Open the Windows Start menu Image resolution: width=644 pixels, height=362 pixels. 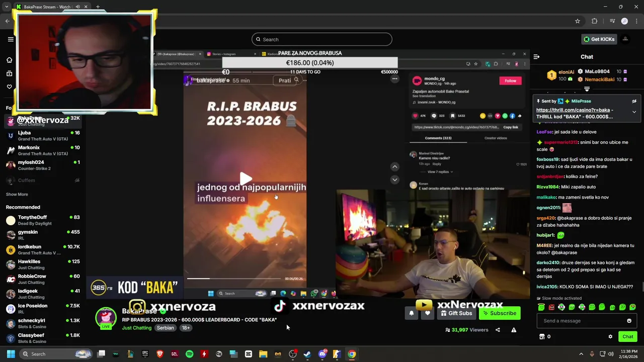[11, 354]
